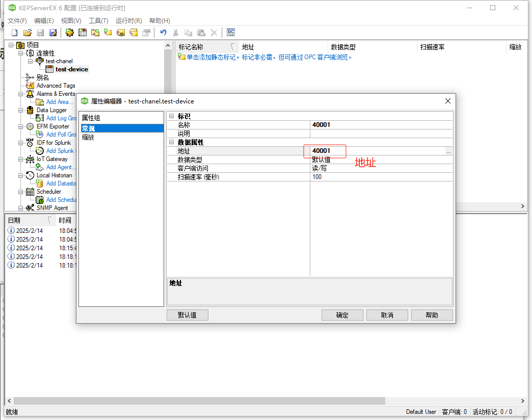
Task: Select SNMP Agent tree item
Action: click(x=52, y=207)
